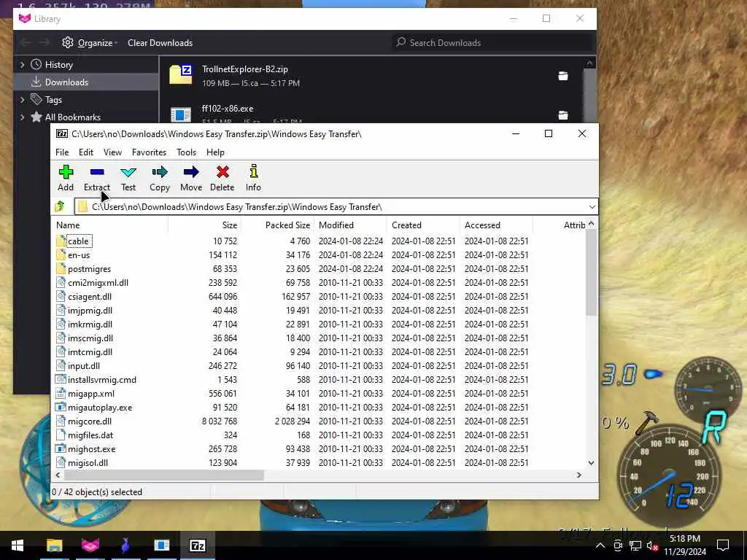747x560 pixels.
Task: Select the en-us folder icon
Action: (61, 254)
